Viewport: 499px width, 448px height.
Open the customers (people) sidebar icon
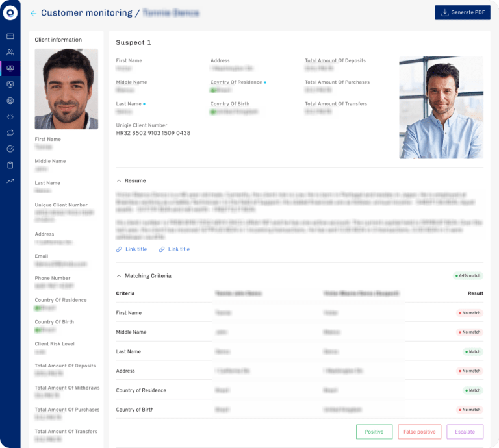10,52
